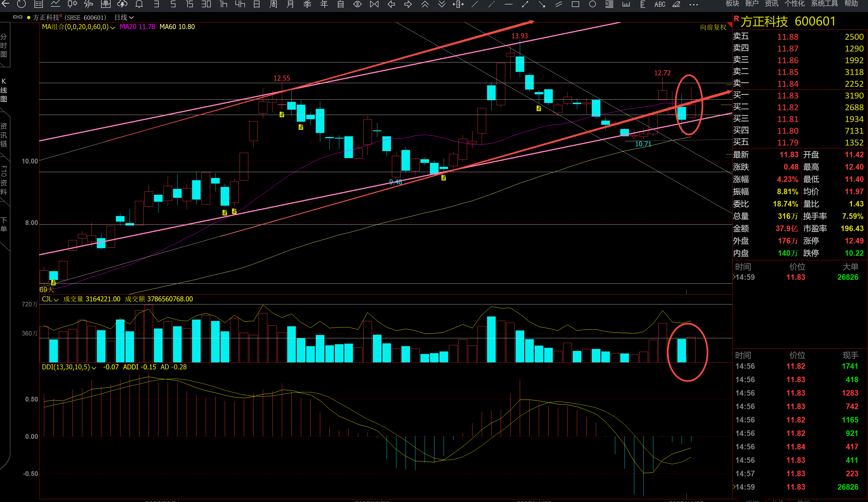This screenshot has width=868, height=502.
Task: Click the 向前复权 label
Action: point(713,27)
